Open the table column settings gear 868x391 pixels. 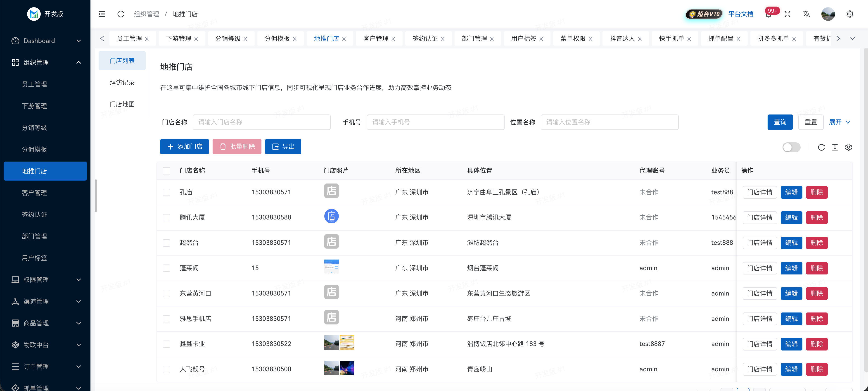pyautogui.click(x=849, y=147)
